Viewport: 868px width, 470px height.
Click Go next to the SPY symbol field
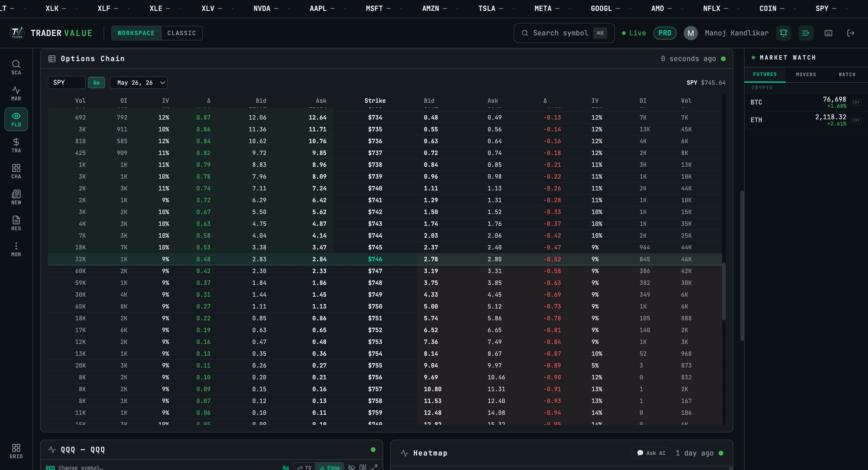coord(96,83)
